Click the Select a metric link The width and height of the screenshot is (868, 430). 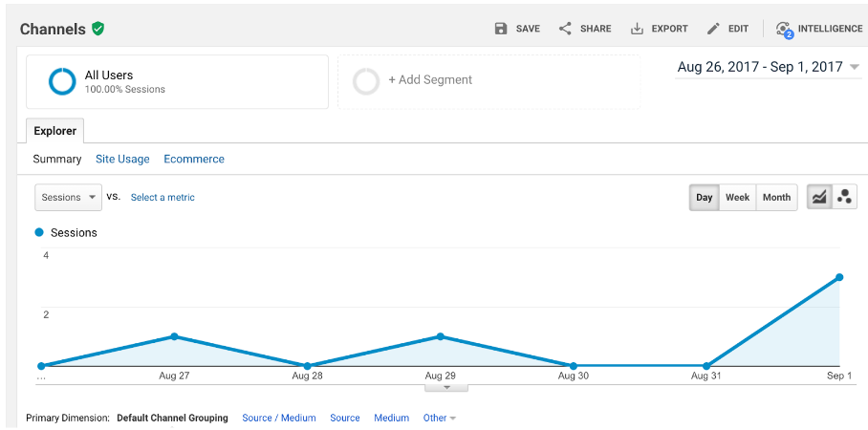(163, 198)
